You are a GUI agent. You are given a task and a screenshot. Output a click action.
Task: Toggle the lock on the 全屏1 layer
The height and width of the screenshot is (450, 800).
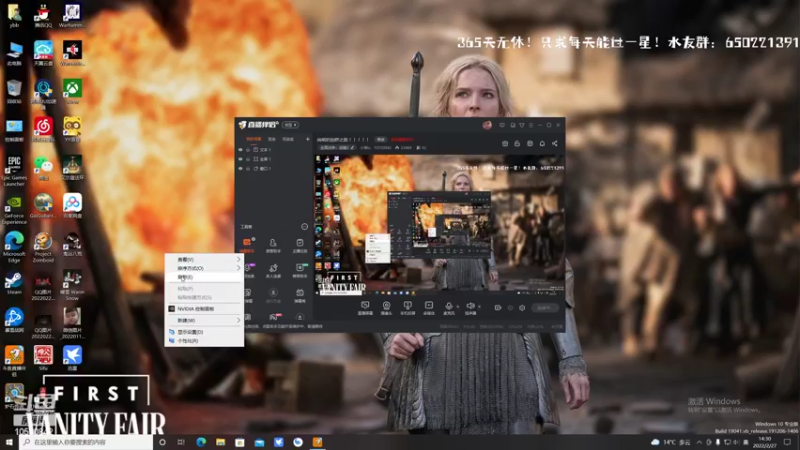(x=248, y=159)
